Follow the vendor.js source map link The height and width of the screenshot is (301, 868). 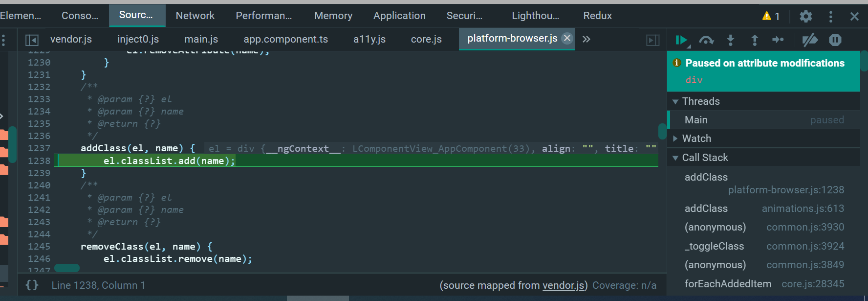(563, 285)
